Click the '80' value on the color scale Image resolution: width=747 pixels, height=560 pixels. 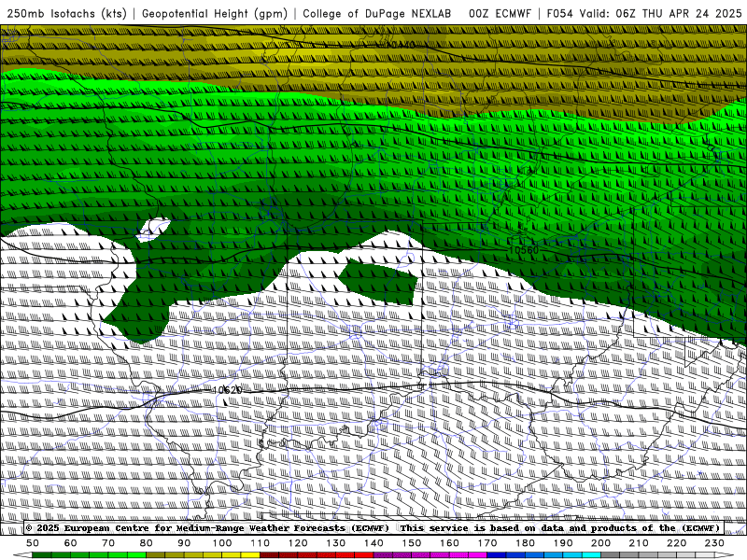click(x=147, y=543)
